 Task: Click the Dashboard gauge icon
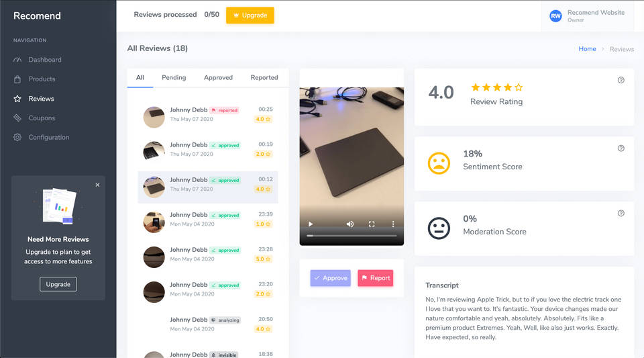click(17, 60)
